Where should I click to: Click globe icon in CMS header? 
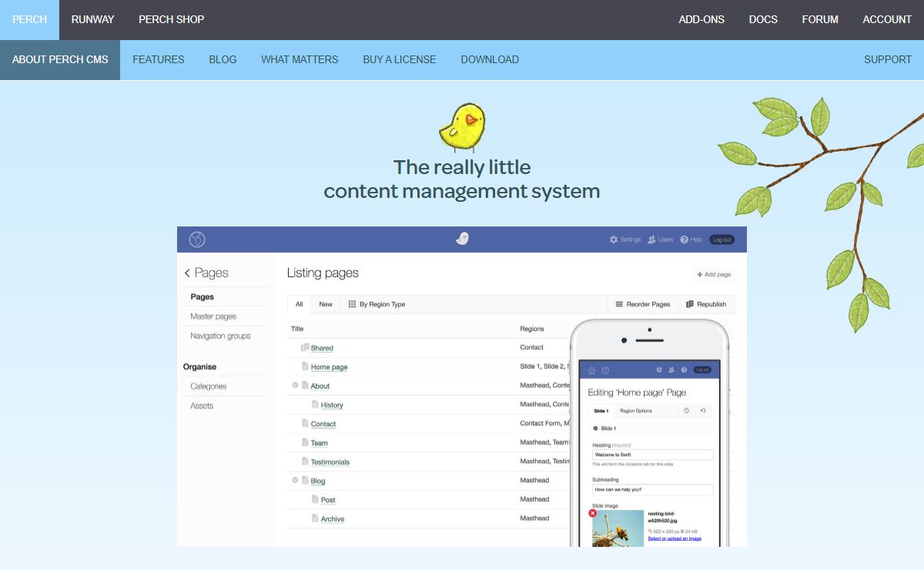tap(197, 240)
